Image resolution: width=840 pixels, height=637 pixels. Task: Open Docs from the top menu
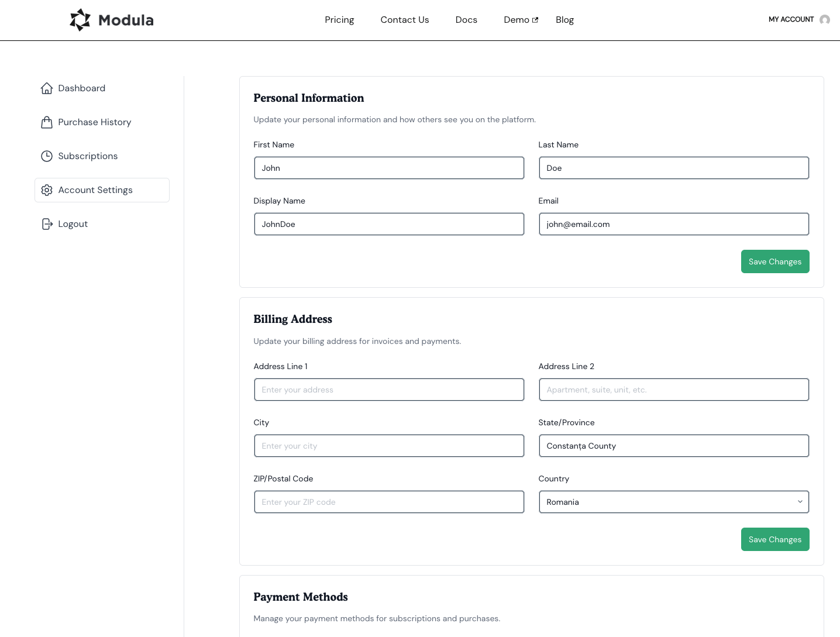click(x=466, y=20)
